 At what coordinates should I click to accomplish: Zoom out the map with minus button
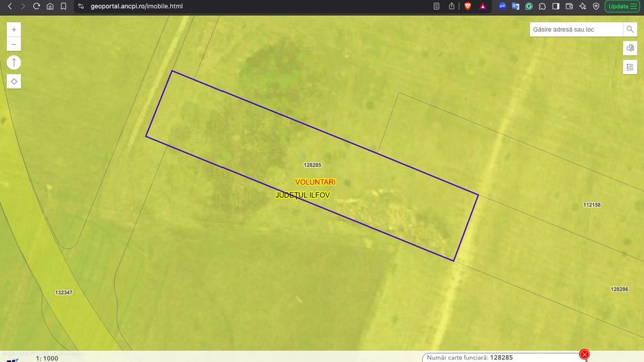(x=14, y=45)
